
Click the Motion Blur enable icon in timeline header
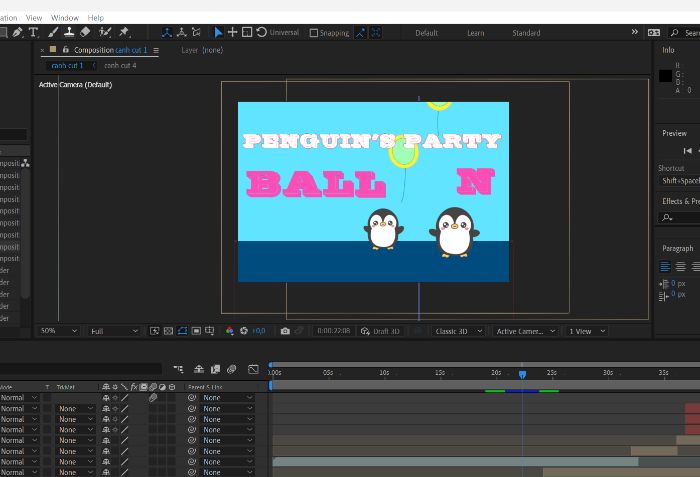pos(231,369)
